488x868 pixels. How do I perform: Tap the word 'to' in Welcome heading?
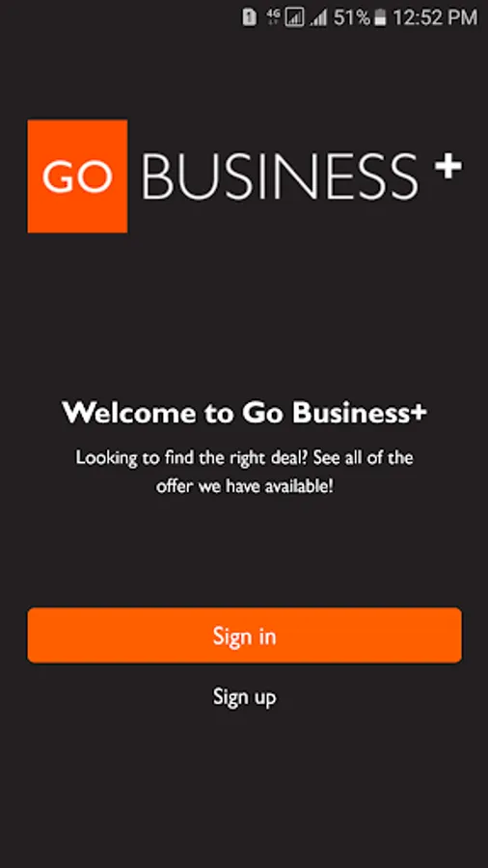[x=219, y=414]
